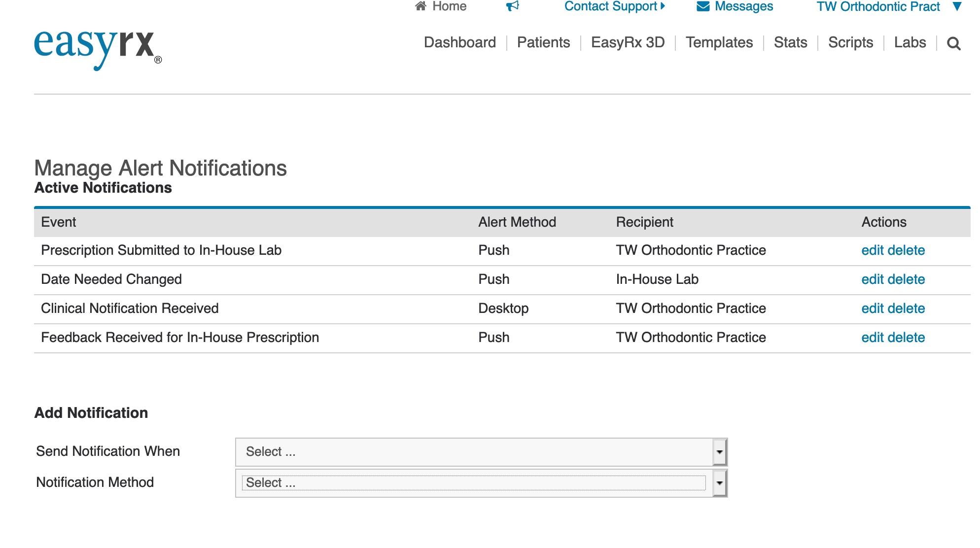The height and width of the screenshot is (548, 980).
Task: Go to the Dashboard menu
Action: tap(459, 42)
